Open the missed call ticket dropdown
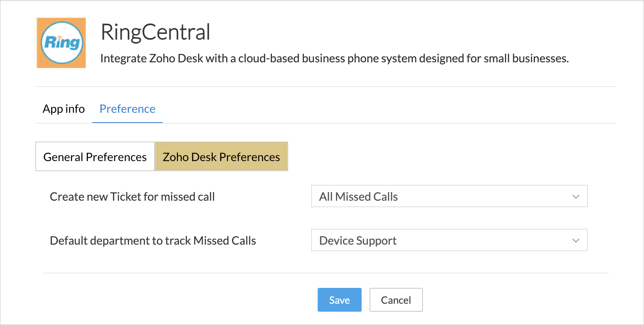Viewport: 644px width, 325px height. click(x=449, y=196)
